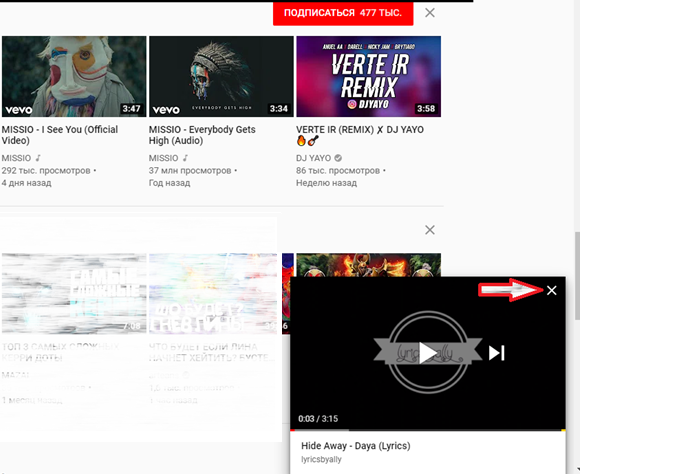692x474 pixels.
Task: Click the 3:34 duration badge on Everybody Gets High
Action: tap(279, 109)
